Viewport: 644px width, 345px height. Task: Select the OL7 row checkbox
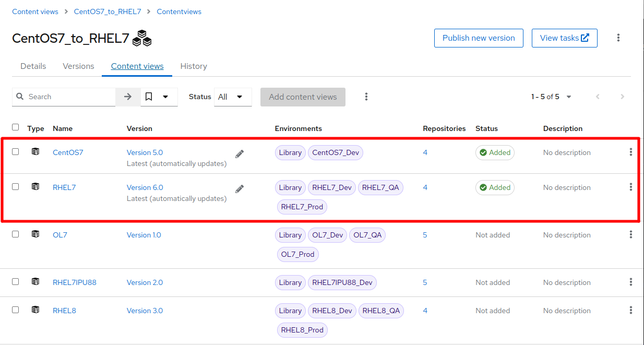[16, 234]
